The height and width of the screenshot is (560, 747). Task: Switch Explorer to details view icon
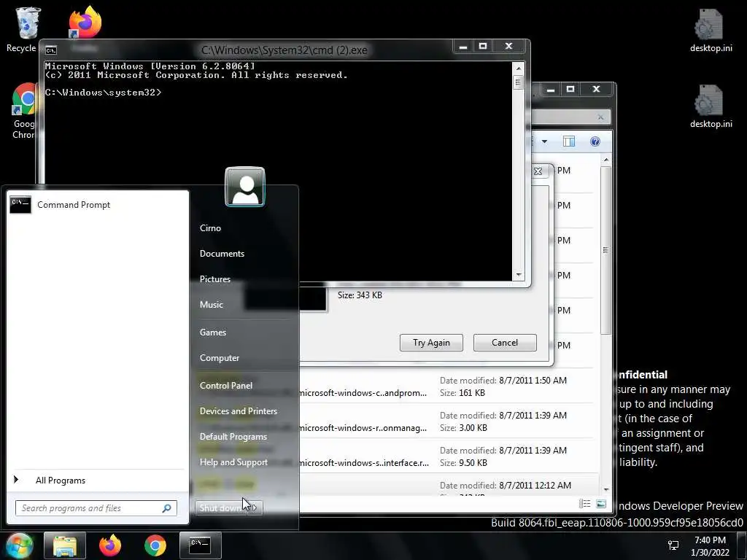pos(584,504)
